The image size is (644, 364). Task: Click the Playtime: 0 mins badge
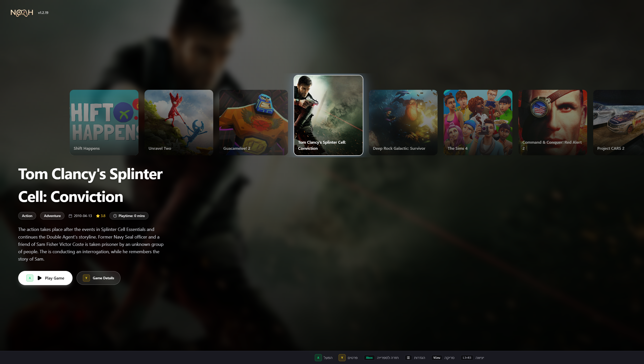[129, 216]
